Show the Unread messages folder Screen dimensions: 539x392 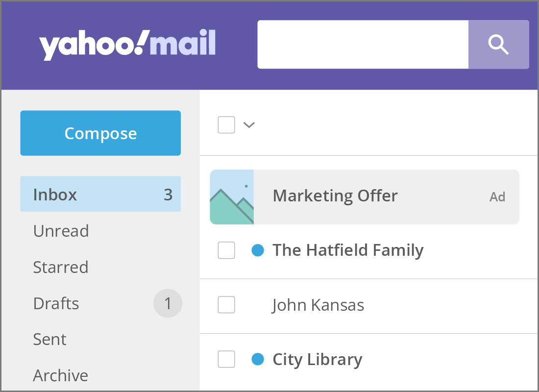(x=61, y=231)
